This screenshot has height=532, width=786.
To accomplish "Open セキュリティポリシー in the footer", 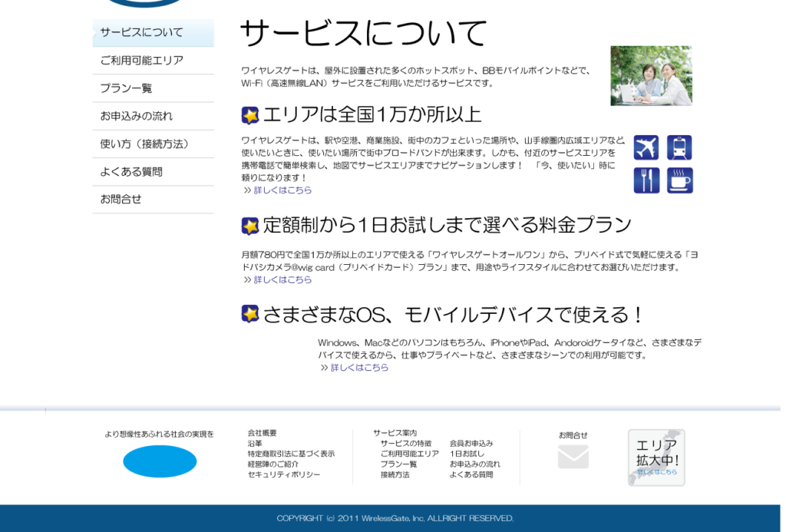I will (283, 474).
